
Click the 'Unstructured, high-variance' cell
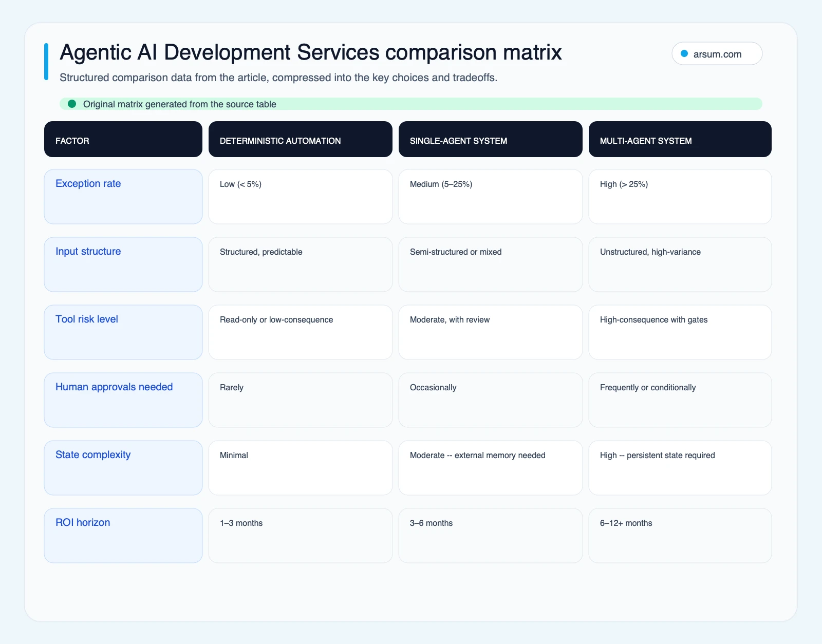pos(680,264)
